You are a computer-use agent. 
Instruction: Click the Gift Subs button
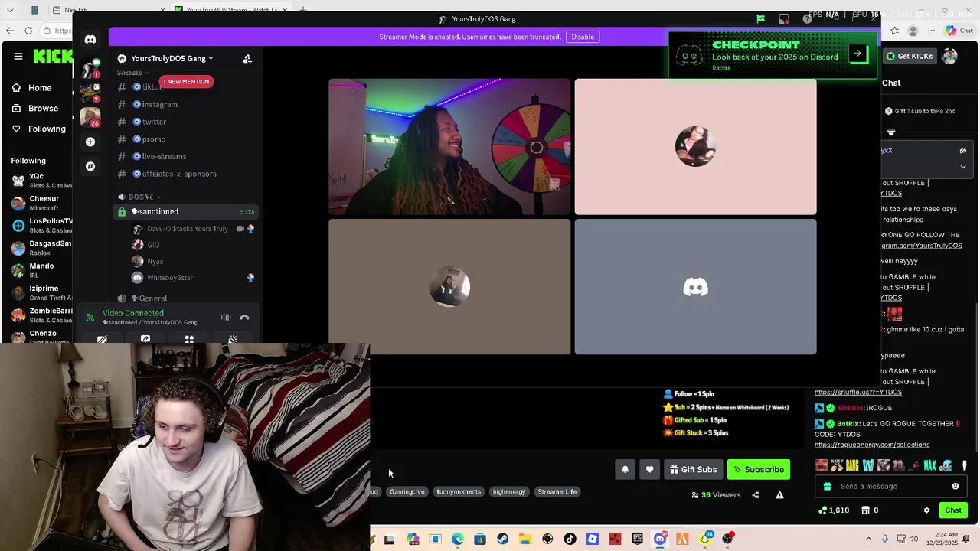(693, 470)
